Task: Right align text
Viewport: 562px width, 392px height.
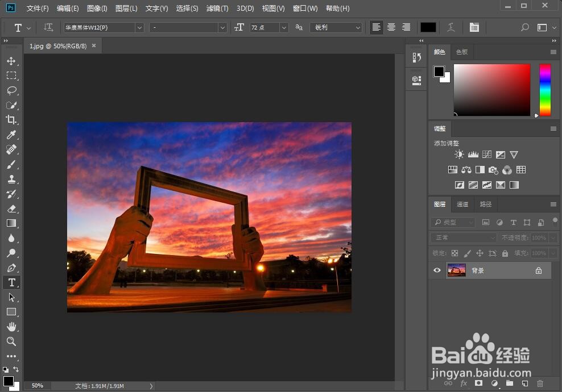Action: 406,27
